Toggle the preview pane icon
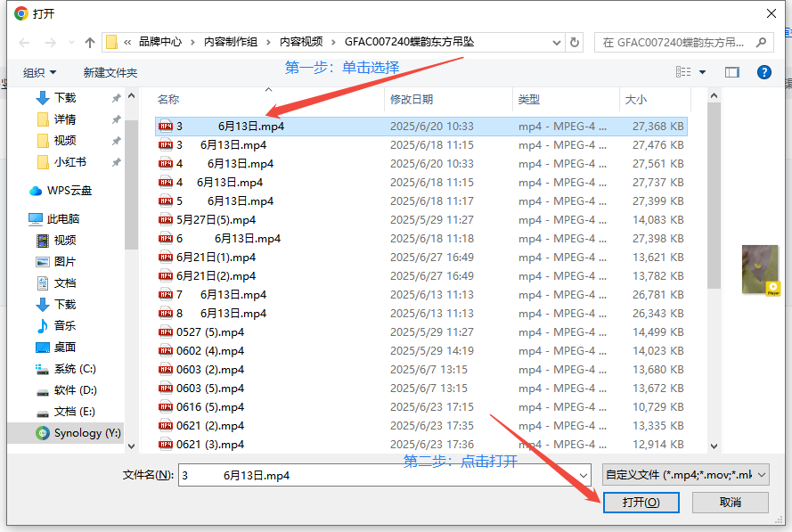 coord(732,72)
